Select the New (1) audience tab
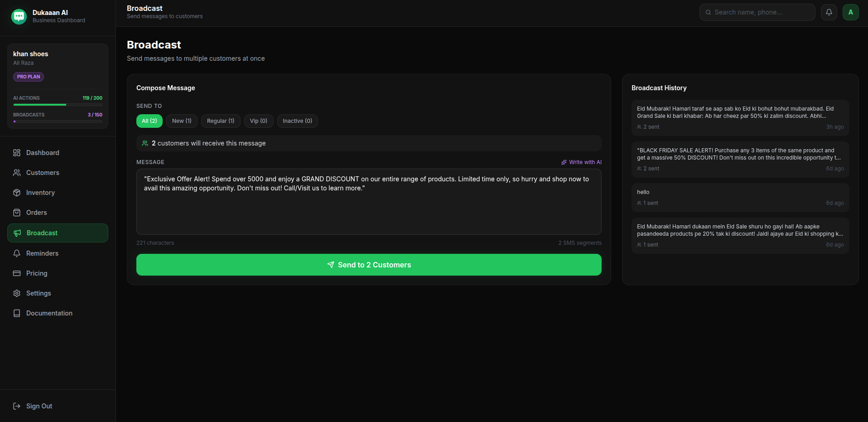The height and width of the screenshot is (422, 868). [x=181, y=121]
